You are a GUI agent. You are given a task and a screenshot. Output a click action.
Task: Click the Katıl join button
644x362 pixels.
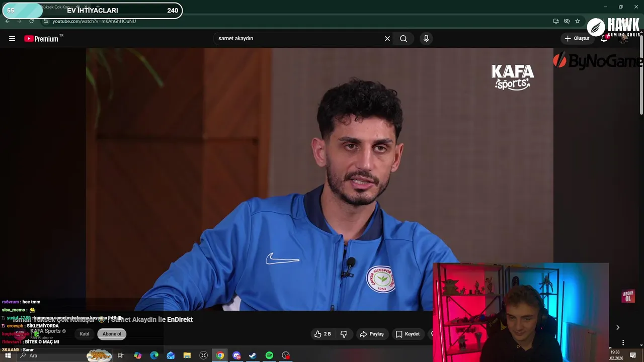(85, 334)
